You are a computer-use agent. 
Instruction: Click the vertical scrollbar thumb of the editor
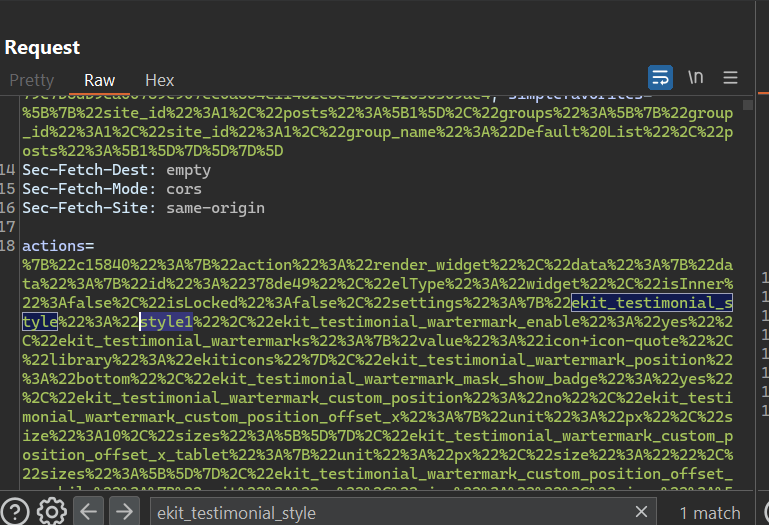click(x=747, y=105)
